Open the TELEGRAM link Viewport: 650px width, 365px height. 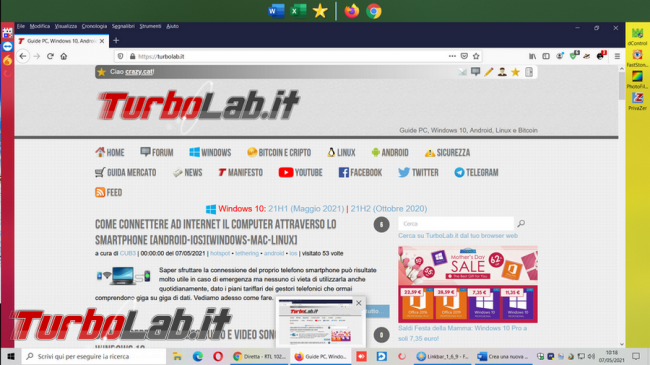[x=476, y=172]
